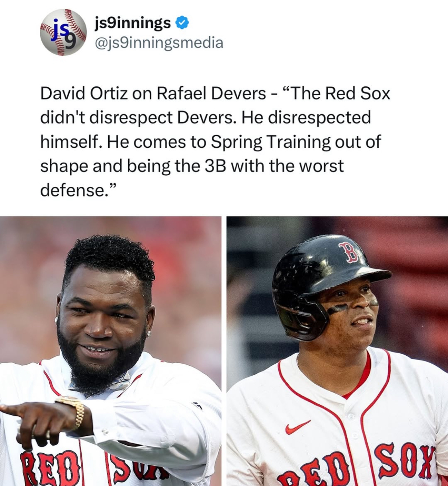
Task: Open the js9innings display name
Action: click(133, 23)
